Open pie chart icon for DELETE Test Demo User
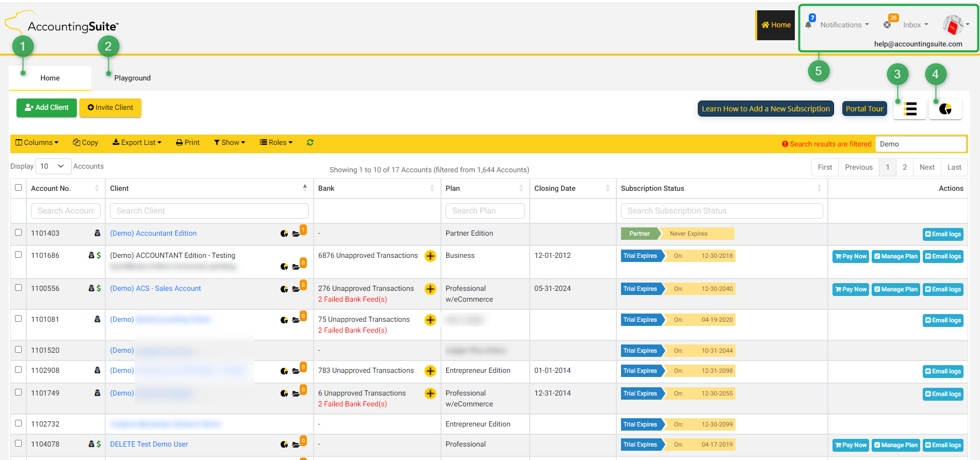The height and width of the screenshot is (460, 980). [x=284, y=445]
